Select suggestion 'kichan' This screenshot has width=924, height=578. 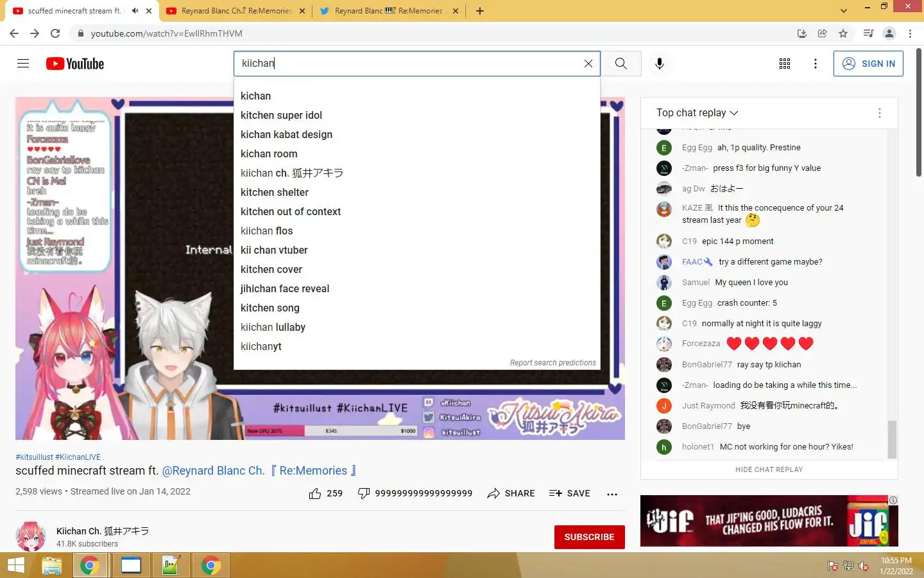[417, 96]
